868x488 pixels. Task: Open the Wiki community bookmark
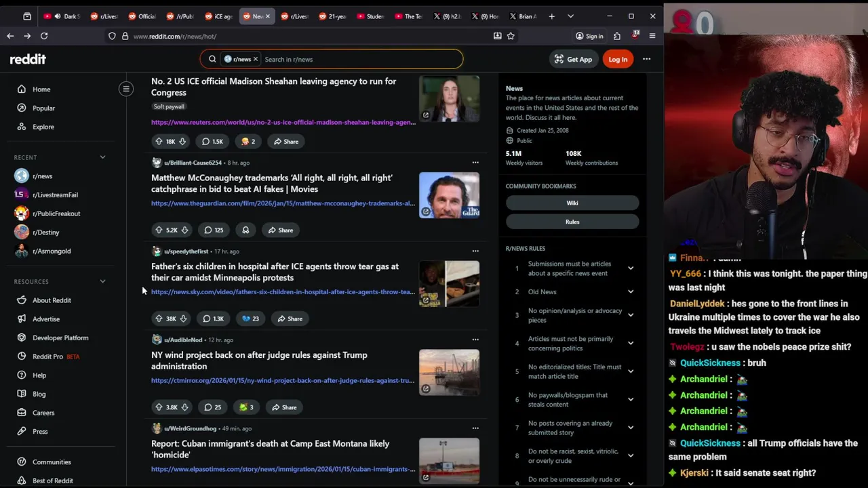tap(572, 203)
